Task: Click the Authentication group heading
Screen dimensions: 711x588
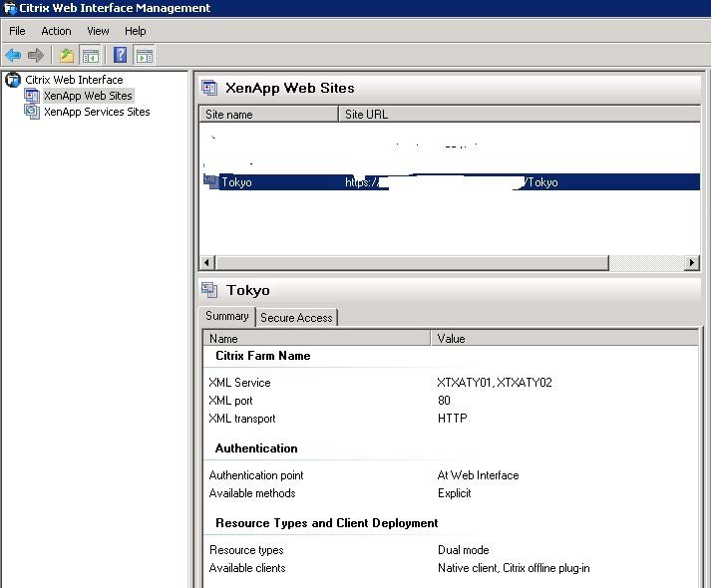Action: coord(256,448)
